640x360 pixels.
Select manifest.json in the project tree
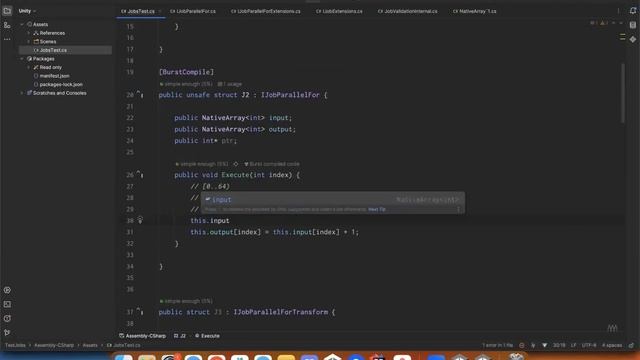click(x=54, y=76)
